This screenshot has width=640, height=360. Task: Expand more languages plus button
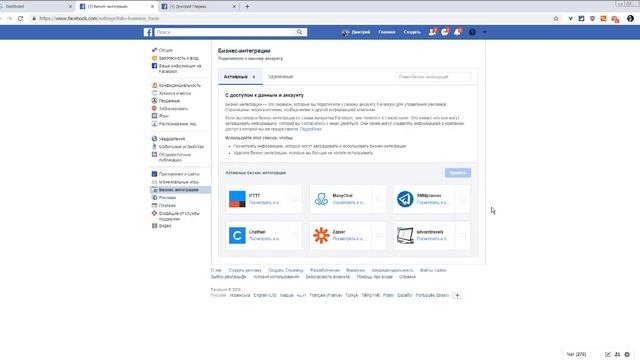(x=457, y=295)
